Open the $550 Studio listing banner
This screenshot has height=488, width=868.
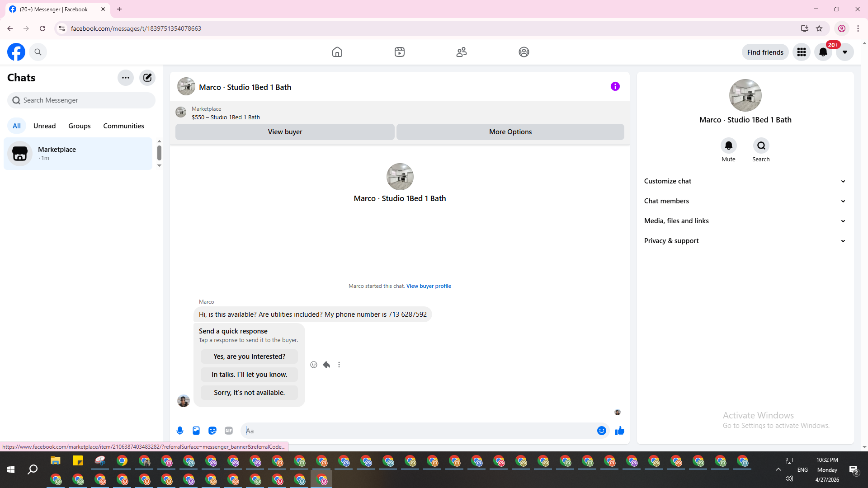pos(400,113)
